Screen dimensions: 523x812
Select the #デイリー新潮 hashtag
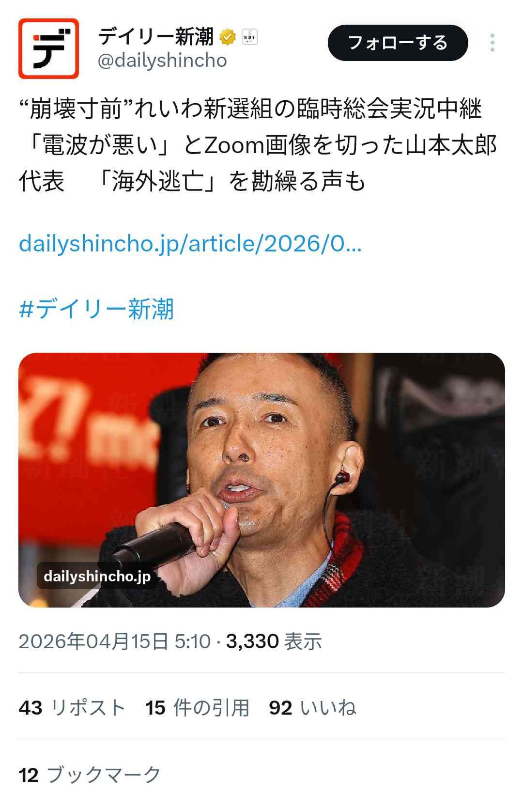96,309
